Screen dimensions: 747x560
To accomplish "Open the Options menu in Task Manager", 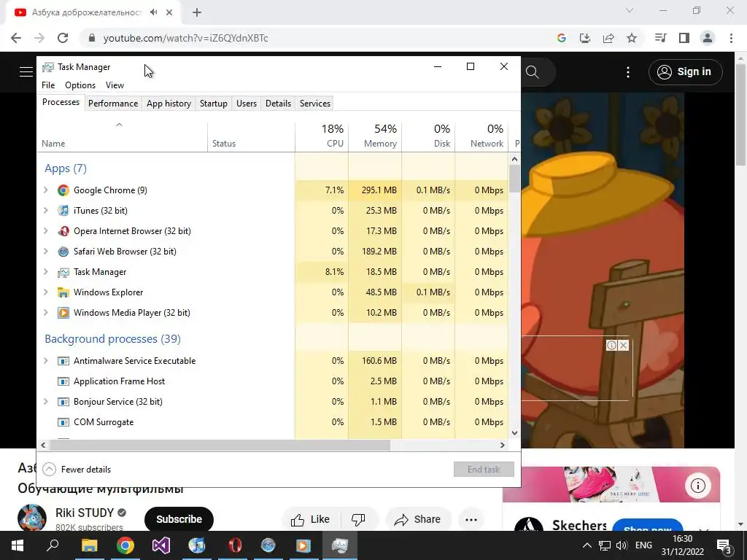I will point(80,85).
